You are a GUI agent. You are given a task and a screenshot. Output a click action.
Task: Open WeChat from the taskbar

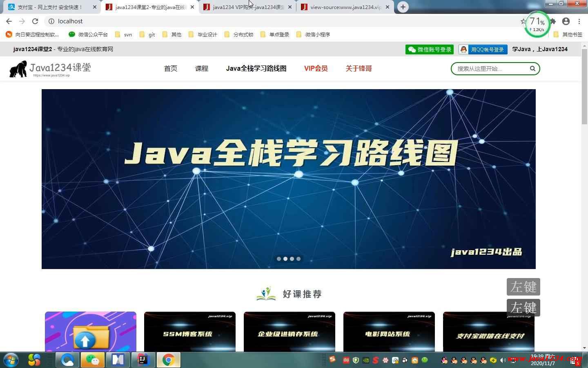(x=93, y=360)
